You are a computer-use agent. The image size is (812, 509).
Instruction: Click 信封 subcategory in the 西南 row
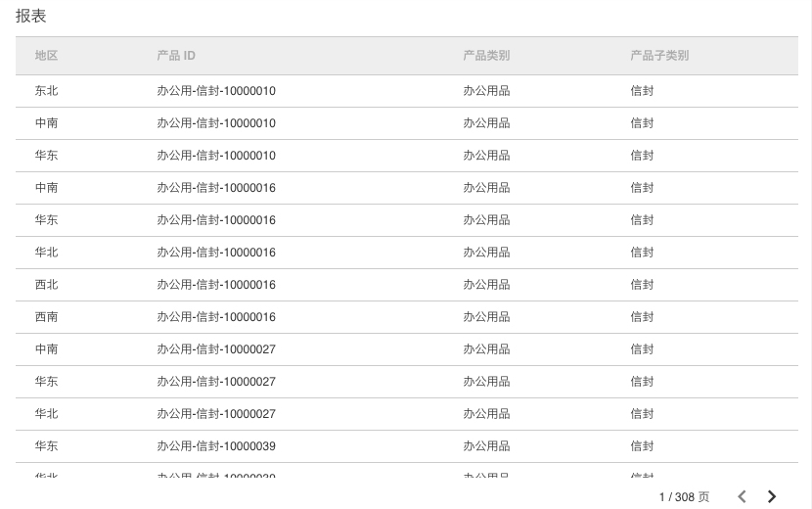pos(642,317)
